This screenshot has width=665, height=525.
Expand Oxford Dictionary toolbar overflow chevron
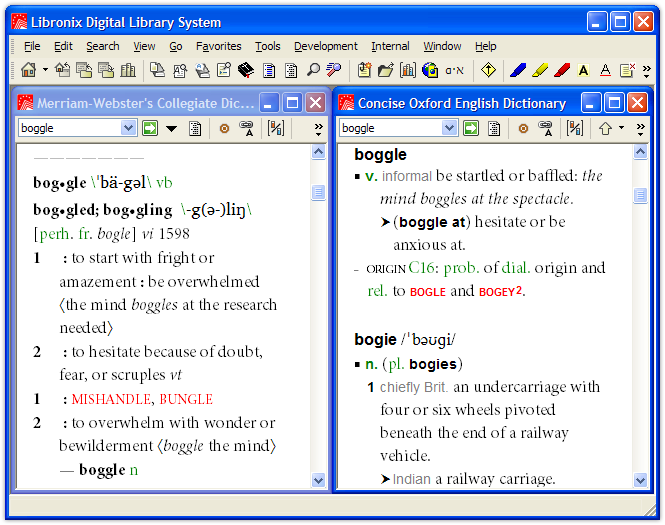tap(640, 129)
